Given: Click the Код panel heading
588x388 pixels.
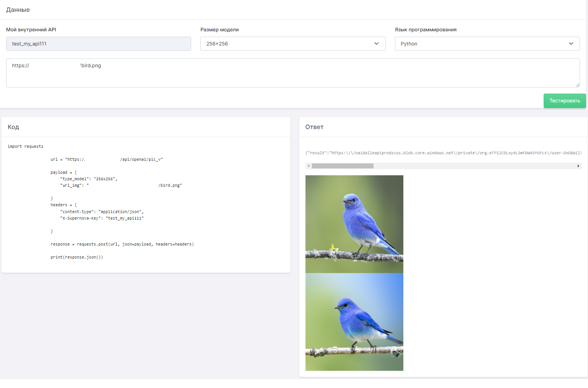Looking at the screenshot, I should click(13, 127).
